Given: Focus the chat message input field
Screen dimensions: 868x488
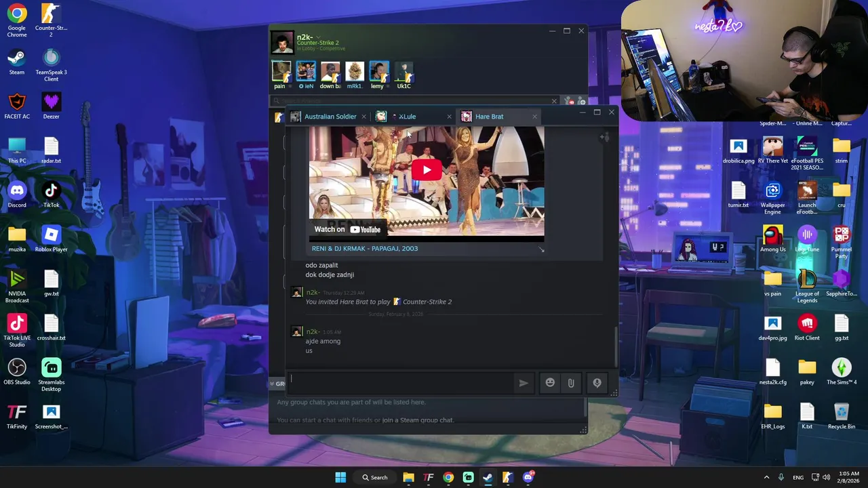Looking at the screenshot, I should [x=400, y=383].
